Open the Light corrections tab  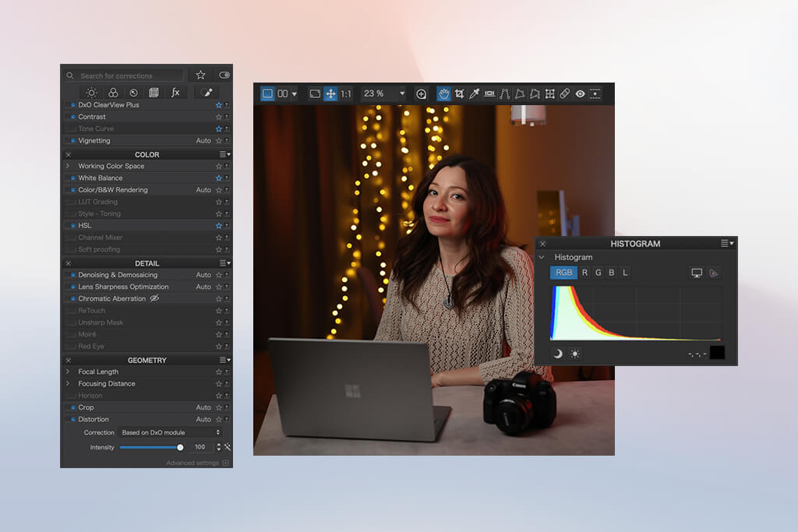[x=92, y=93]
